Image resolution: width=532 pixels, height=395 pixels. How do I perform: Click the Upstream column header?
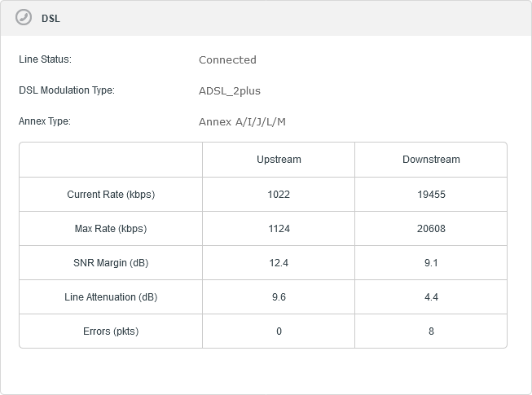click(x=279, y=160)
